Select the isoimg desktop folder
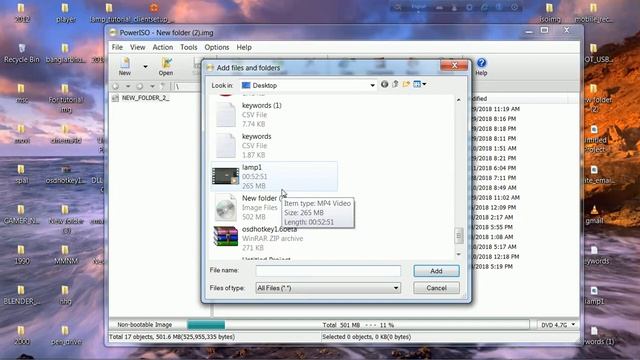The width and height of the screenshot is (640, 360). point(550,13)
